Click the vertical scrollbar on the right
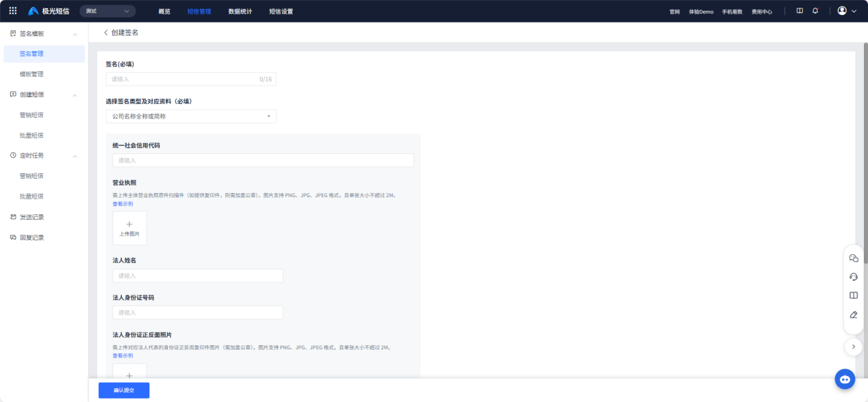This screenshot has height=402, width=868. (x=865, y=158)
